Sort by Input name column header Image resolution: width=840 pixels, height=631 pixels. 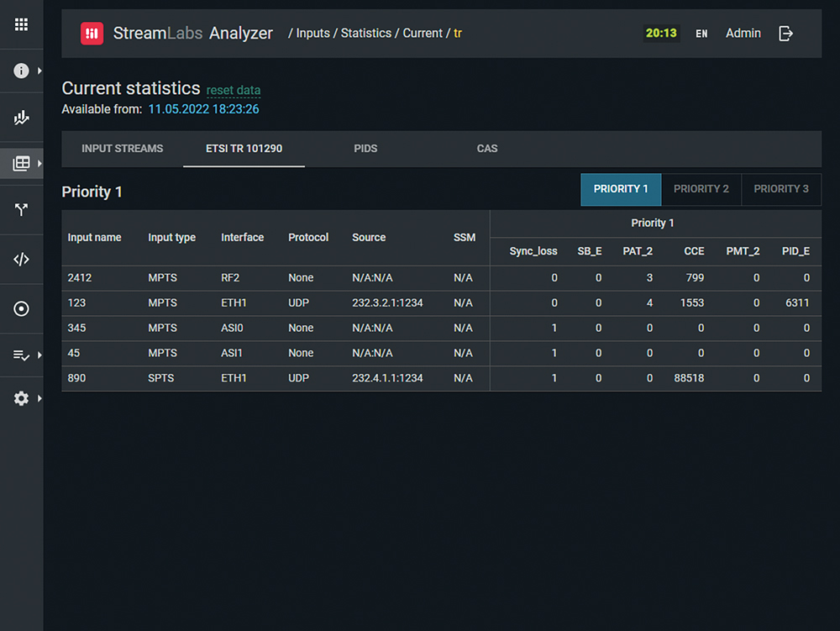[94, 237]
